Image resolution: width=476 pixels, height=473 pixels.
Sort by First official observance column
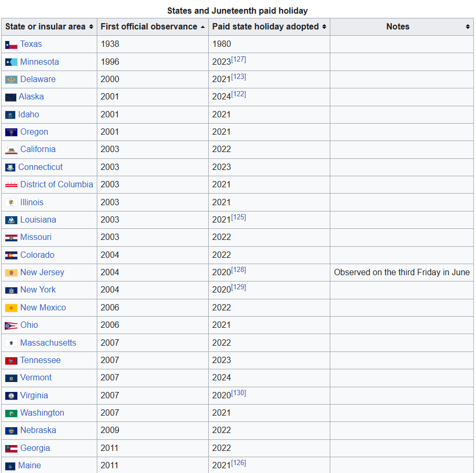coord(203,27)
